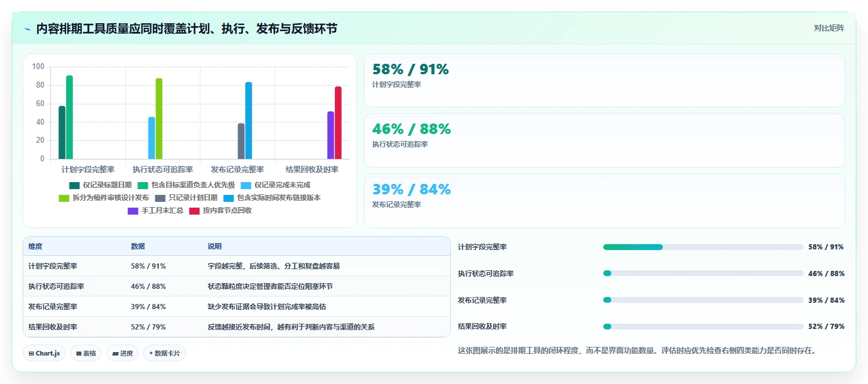Select the 发布记录完整率 table row name
Image resolution: width=868 pixels, height=384 pixels.
pyautogui.click(x=53, y=307)
